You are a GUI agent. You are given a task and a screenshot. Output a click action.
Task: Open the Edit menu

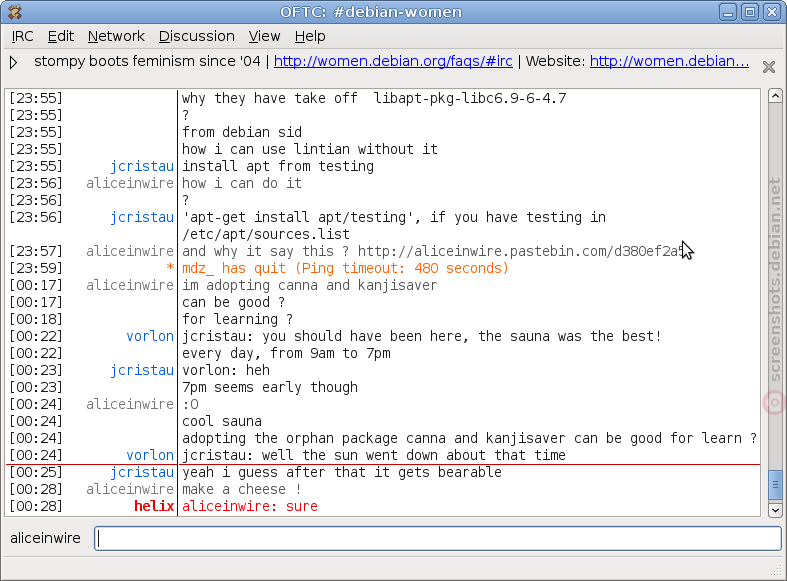point(61,36)
